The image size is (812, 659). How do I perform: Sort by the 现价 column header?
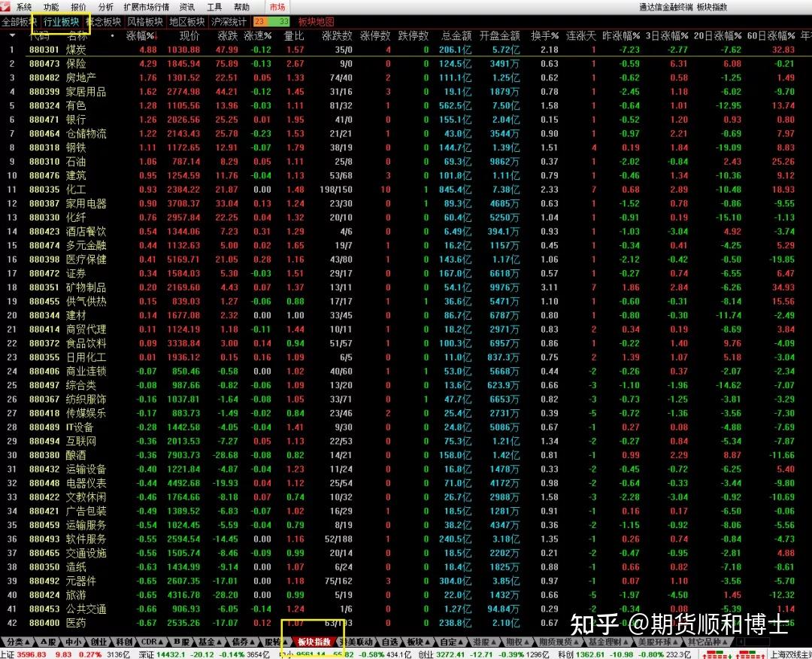[x=189, y=36]
